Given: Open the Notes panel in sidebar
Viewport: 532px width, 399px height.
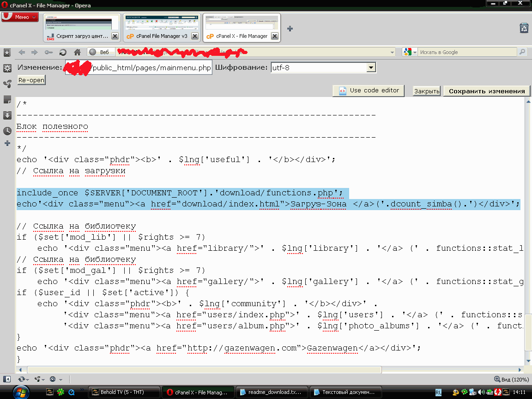Looking at the screenshot, I should pyautogui.click(x=7, y=99).
